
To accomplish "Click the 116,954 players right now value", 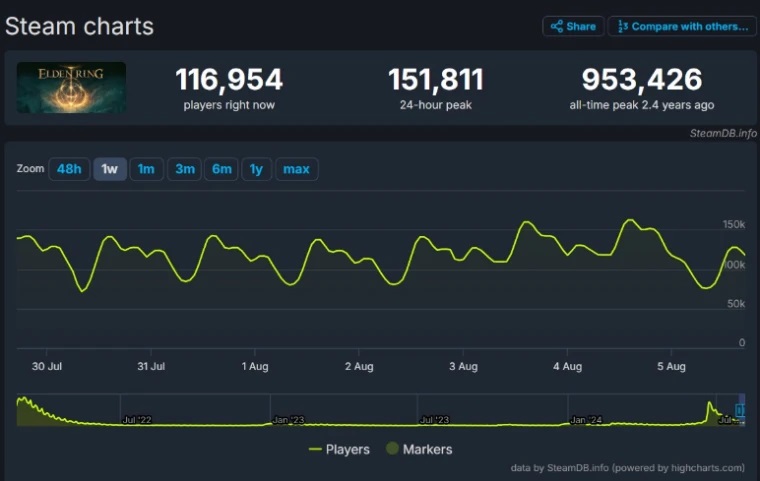I will coord(229,79).
